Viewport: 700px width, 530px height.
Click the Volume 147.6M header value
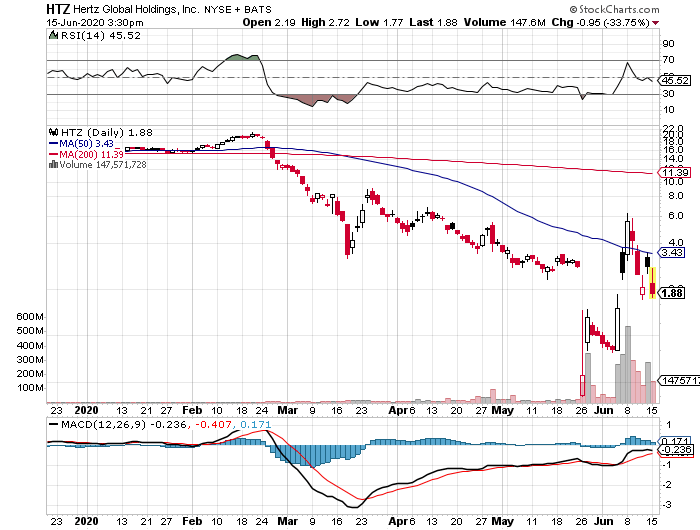(504, 22)
